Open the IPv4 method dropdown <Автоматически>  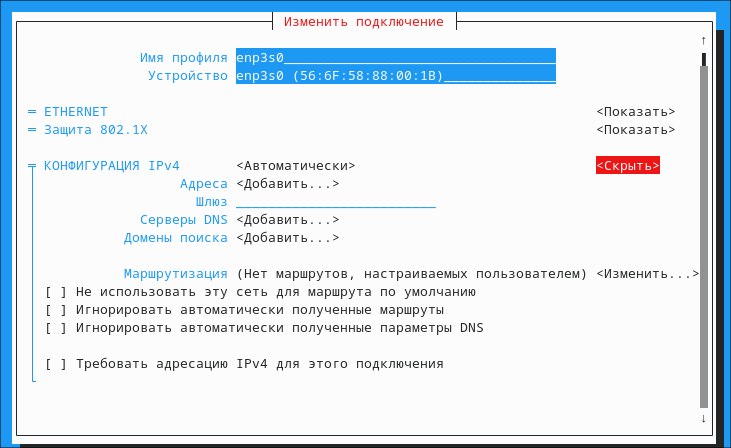pyautogui.click(x=296, y=166)
